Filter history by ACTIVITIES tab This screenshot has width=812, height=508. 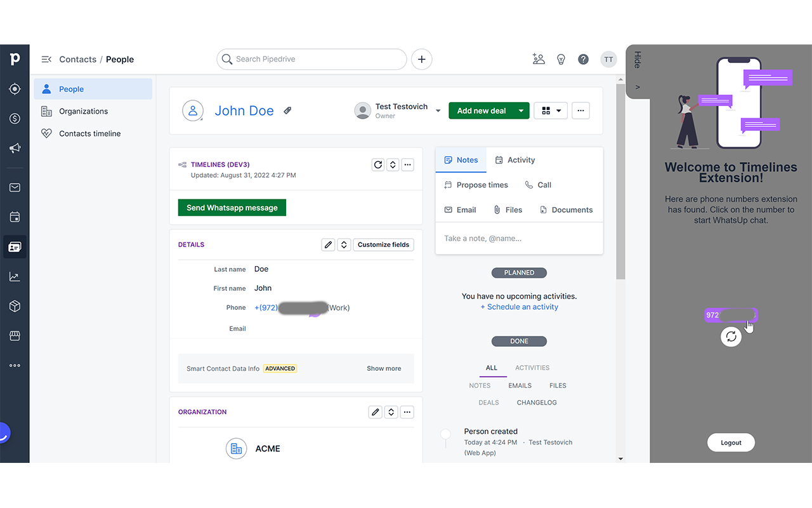pos(532,368)
